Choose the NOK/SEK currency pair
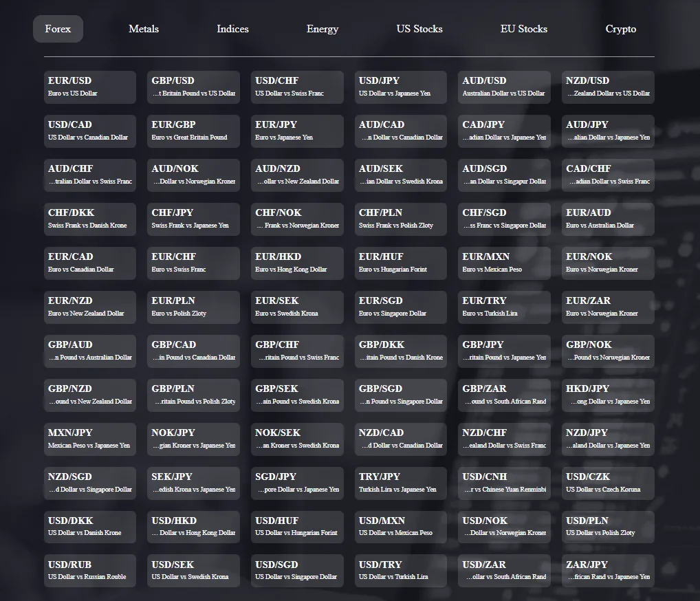Screen dimensions: 700x601 [297, 439]
